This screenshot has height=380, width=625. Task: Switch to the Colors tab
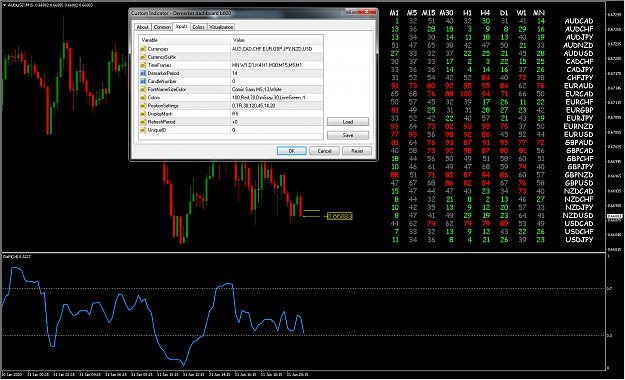198,27
